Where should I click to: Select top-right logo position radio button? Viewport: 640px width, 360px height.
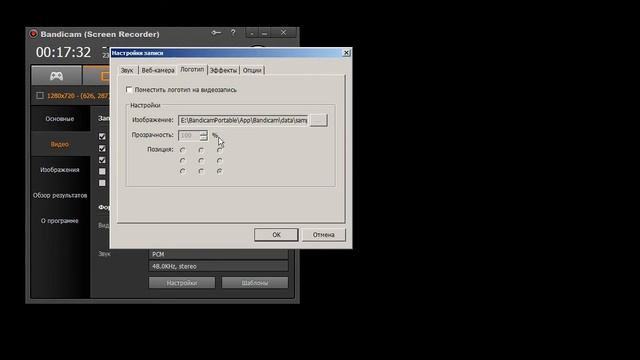click(220, 150)
